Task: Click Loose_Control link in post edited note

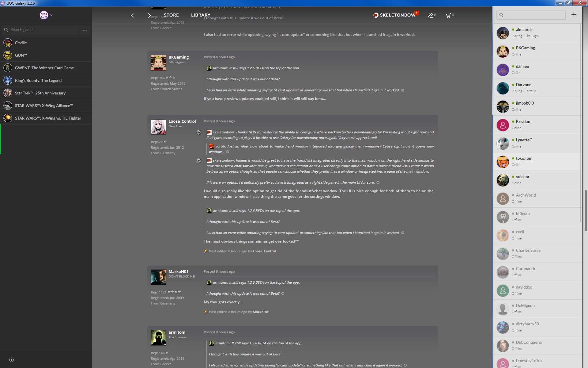Action: (264, 251)
